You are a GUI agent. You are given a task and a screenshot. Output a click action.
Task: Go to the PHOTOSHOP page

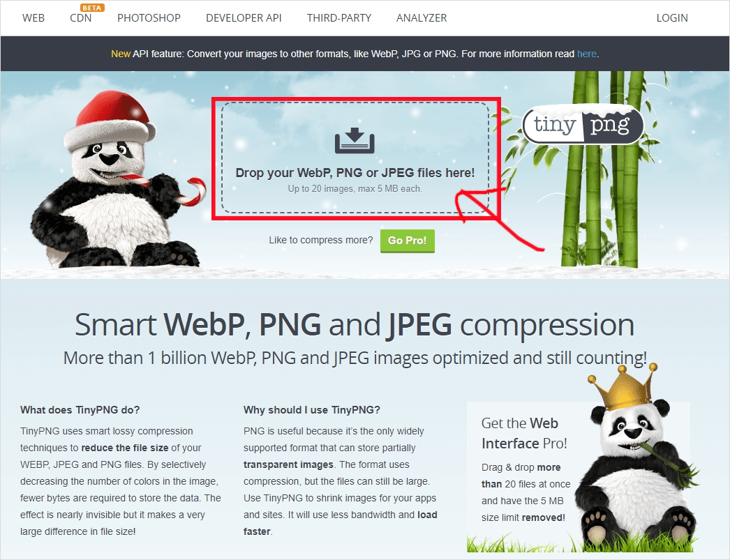click(x=149, y=18)
